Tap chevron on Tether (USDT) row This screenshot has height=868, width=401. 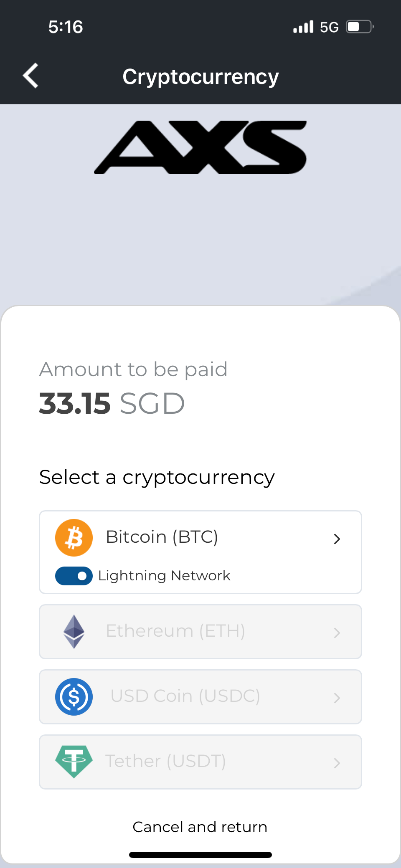337,763
